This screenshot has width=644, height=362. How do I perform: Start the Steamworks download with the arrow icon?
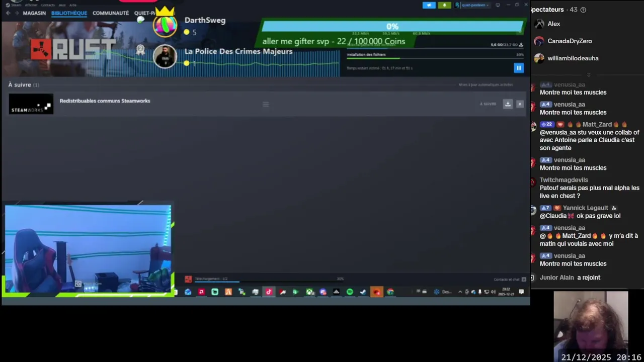508,104
